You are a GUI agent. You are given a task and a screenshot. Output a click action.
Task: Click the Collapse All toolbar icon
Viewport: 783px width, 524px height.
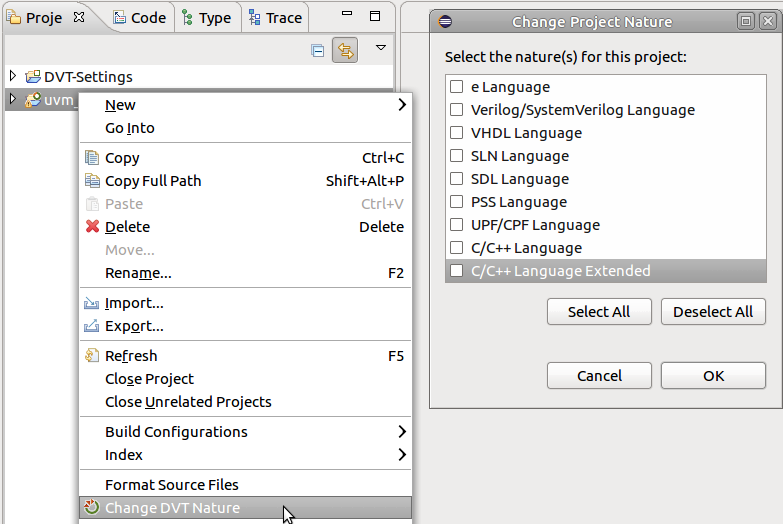pyautogui.click(x=318, y=50)
